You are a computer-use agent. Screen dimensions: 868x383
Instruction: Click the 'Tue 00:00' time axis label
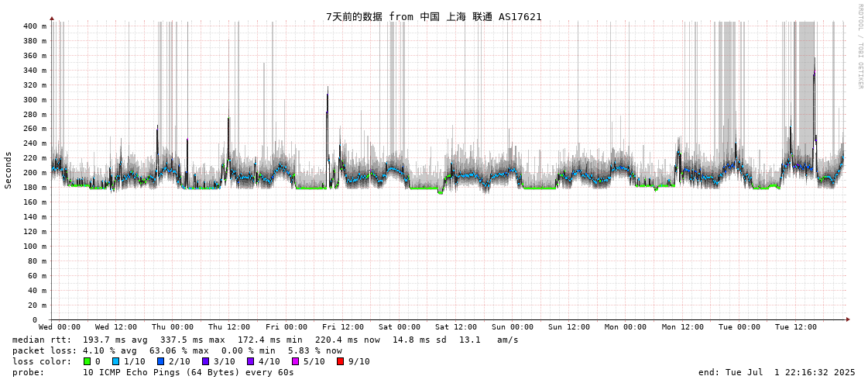pyautogui.click(x=739, y=327)
